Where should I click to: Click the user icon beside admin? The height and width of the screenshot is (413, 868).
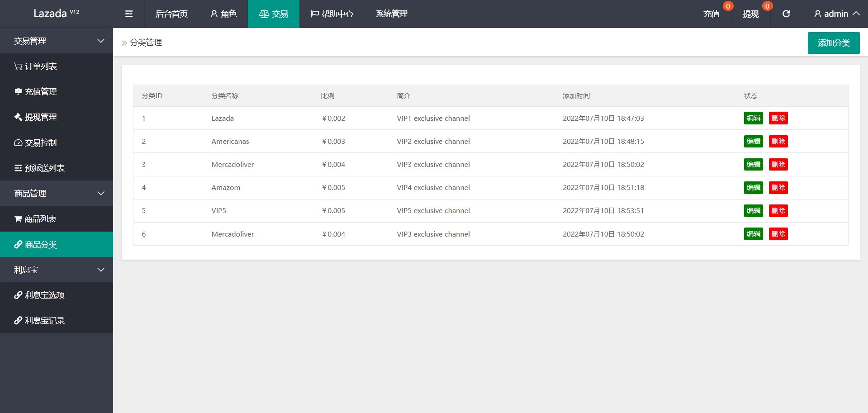[x=817, y=14]
